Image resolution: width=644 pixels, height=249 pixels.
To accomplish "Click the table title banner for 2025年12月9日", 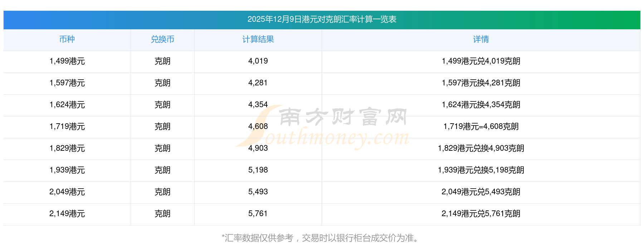I will tap(322, 20).
